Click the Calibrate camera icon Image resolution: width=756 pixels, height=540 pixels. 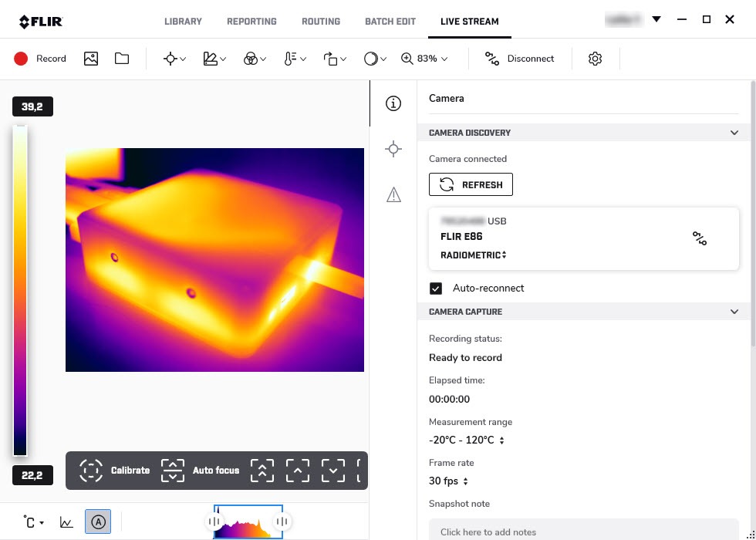point(91,470)
